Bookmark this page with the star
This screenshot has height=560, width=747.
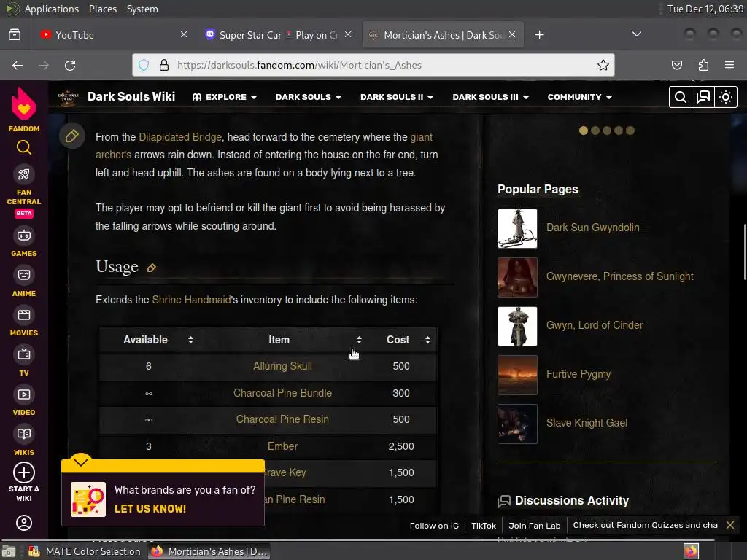(603, 65)
